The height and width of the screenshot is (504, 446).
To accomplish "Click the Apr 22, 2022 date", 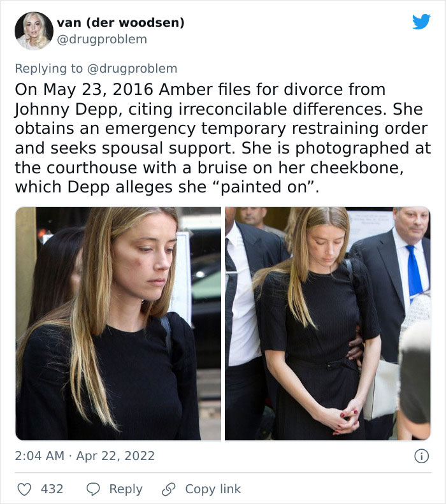I will click(x=115, y=456).
